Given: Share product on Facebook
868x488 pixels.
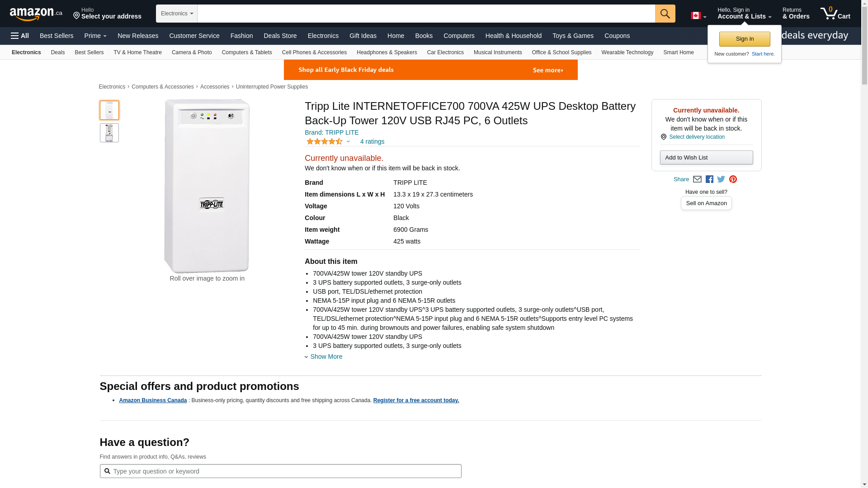Looking at the screenshot, I should click(x=709, y=179).
